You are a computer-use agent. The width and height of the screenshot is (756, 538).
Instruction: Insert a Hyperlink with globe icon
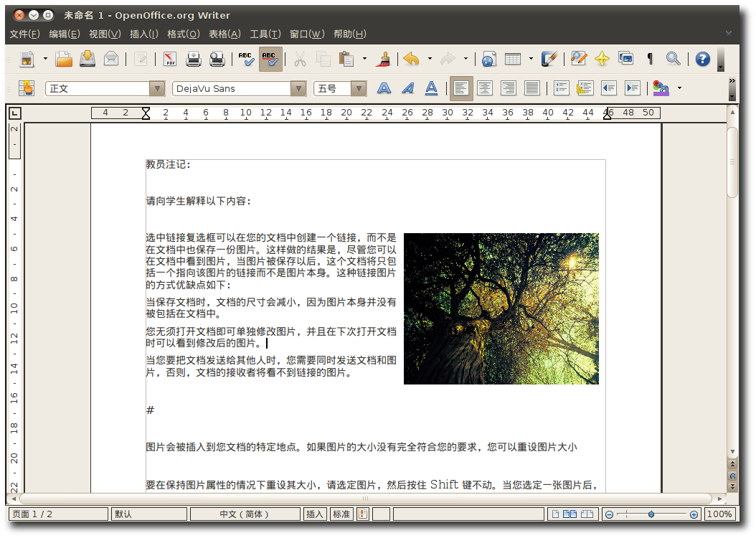[488, 60]
